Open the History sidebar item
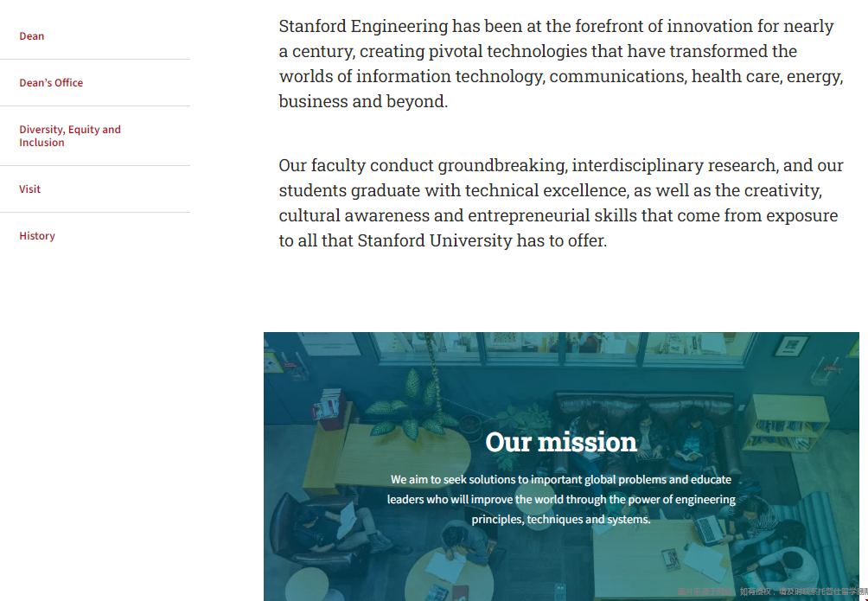868x601 pixels. pos(37,235)
